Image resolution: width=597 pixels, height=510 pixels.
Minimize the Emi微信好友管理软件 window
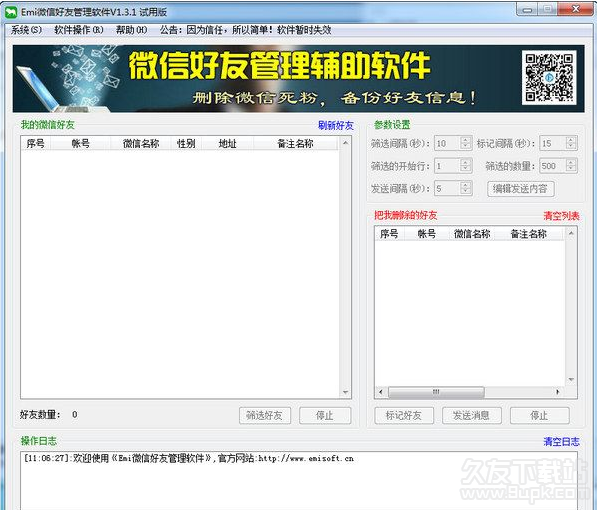click(527, 10)
